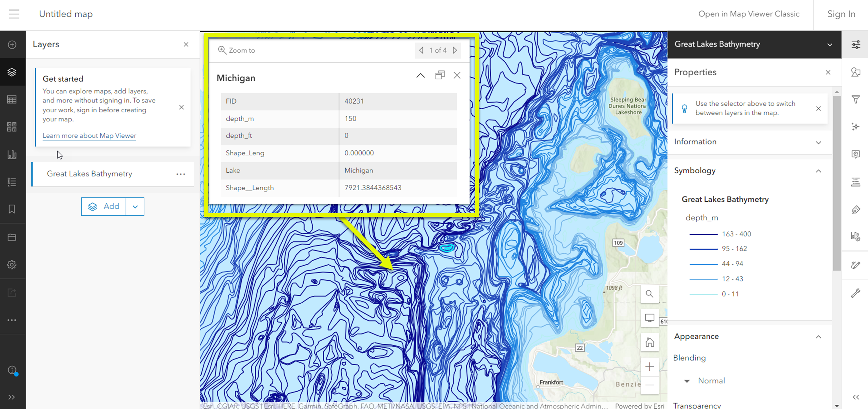Viewport: 868px width, 409px height.
Task: Open the Fields list icon in right toolbar
Action: 855,182
